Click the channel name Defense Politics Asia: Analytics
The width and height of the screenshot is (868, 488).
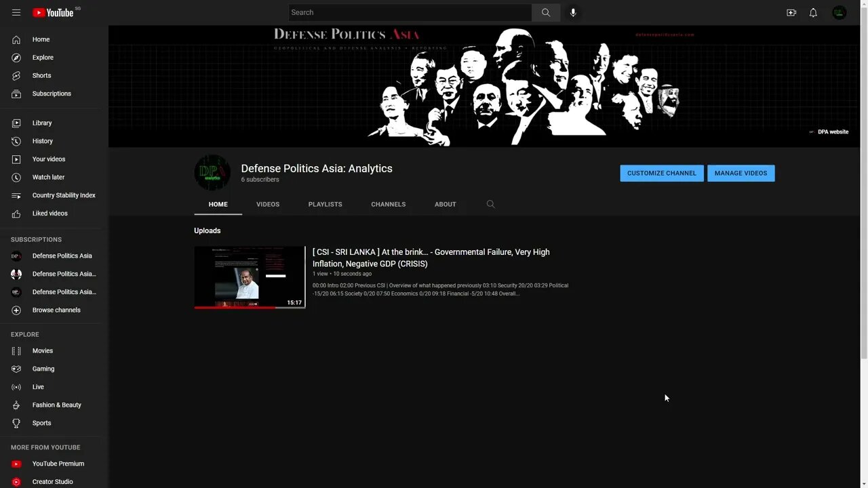tap(317, 168)
